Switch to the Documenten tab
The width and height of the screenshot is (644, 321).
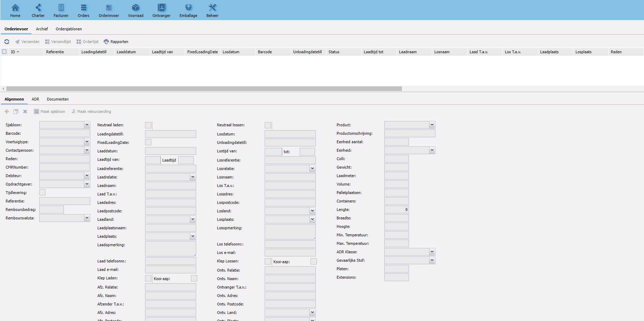coord(58,99)
